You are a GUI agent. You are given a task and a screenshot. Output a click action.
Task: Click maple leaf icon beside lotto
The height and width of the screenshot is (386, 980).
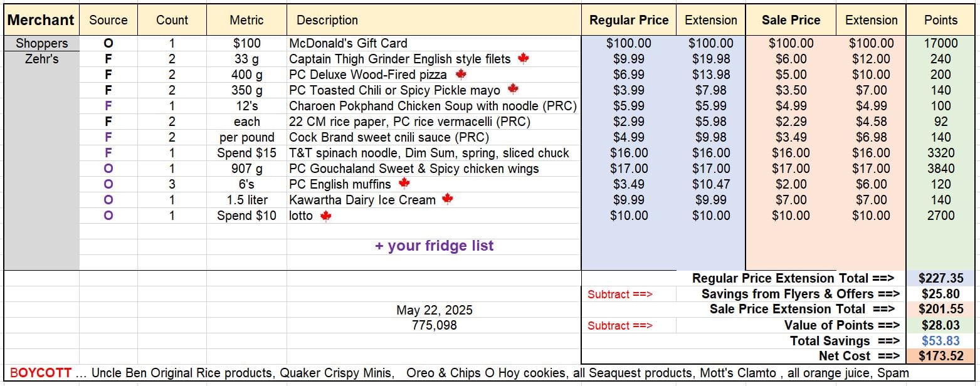point(325,216)
